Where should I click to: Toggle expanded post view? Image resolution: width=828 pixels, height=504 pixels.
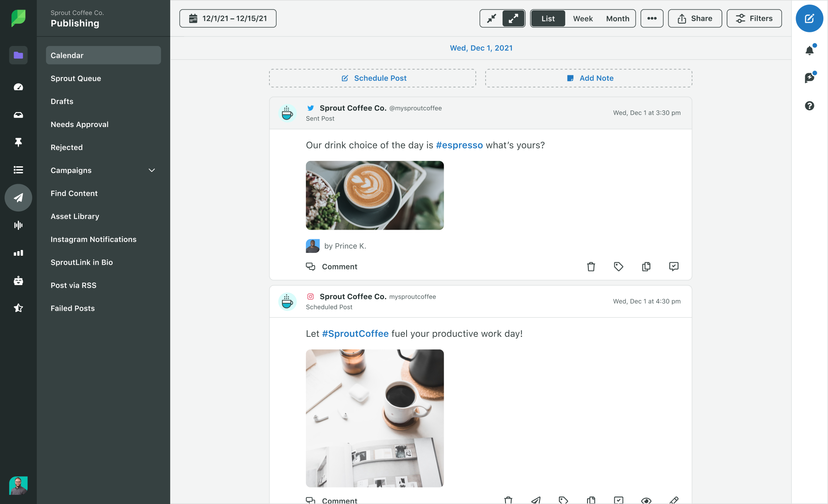(x=513, y=19)
